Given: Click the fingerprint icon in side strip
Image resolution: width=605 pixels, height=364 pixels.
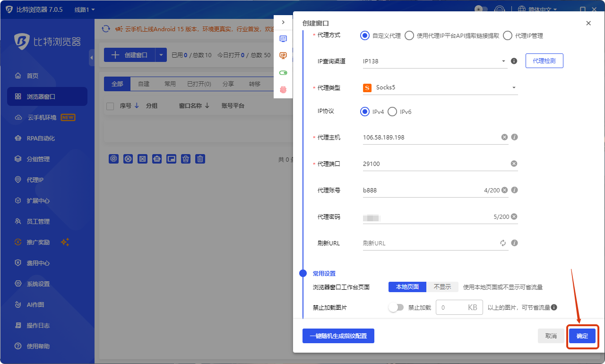Looking at the screenshot, I should [283, 90].
